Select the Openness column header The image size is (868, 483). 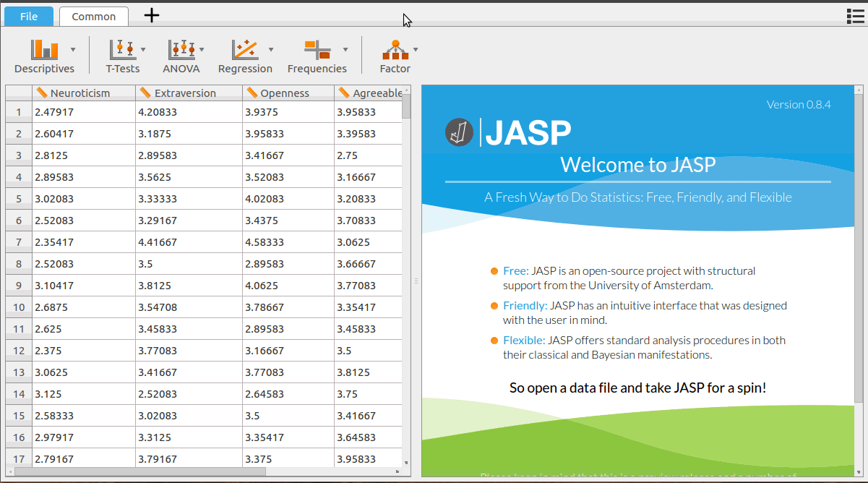tap(288, 93)
